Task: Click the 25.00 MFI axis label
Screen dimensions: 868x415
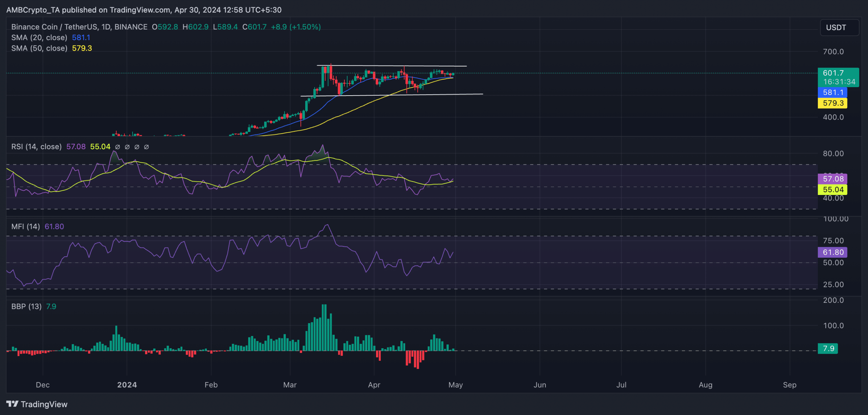Action: [833, 285]
